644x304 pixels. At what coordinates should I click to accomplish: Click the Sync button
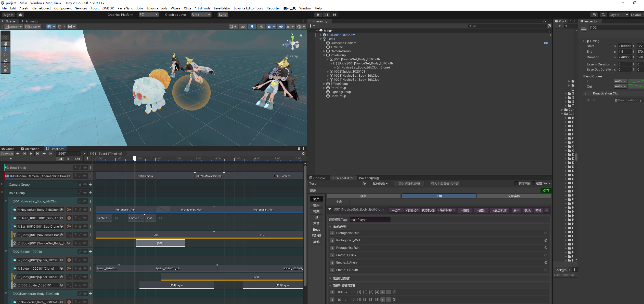click(x=222, y=15)
